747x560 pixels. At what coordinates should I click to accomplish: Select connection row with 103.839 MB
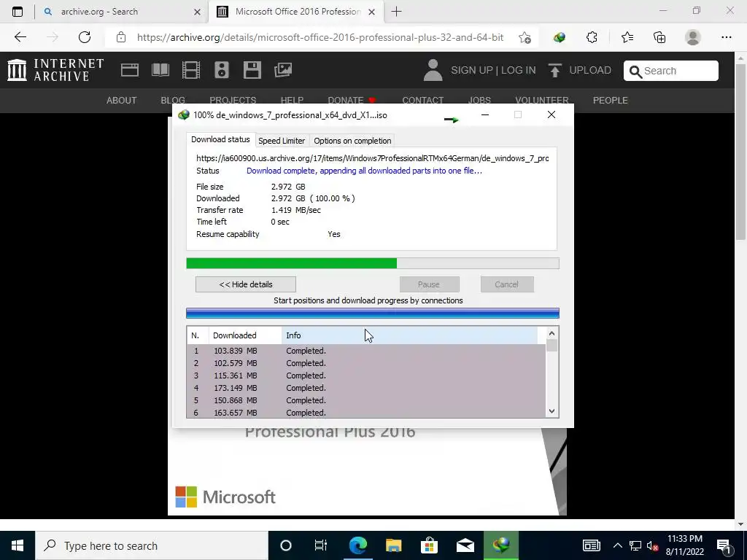click(366, 351)
